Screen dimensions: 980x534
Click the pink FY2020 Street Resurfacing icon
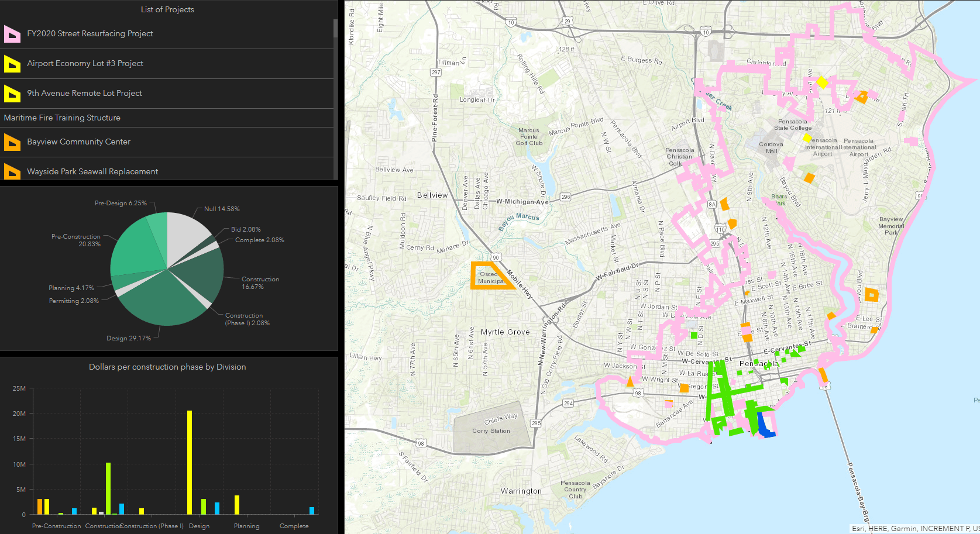(x=12, y=34)
